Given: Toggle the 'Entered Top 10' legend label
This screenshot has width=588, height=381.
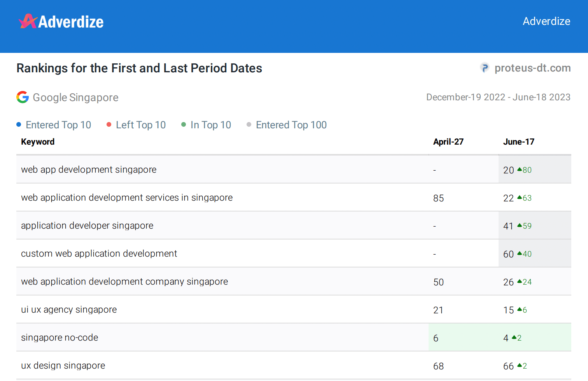Looking at the screenshot, I should coord(58,125).
